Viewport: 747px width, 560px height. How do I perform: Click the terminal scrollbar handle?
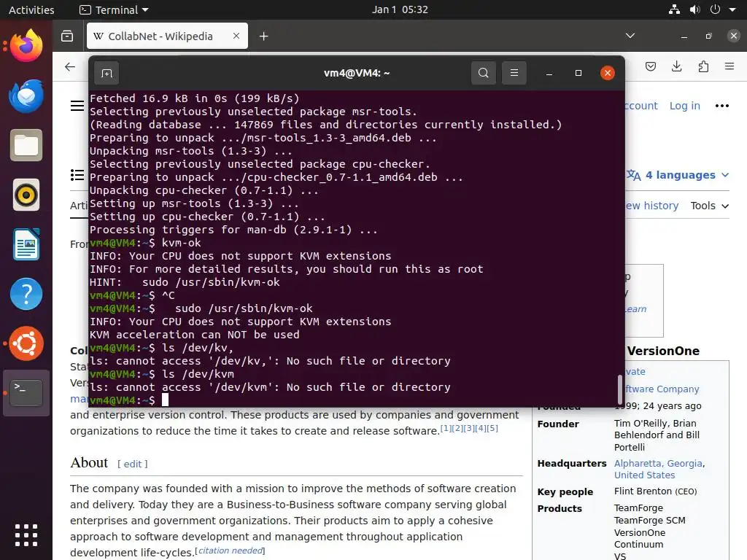[x=620, y=389]
